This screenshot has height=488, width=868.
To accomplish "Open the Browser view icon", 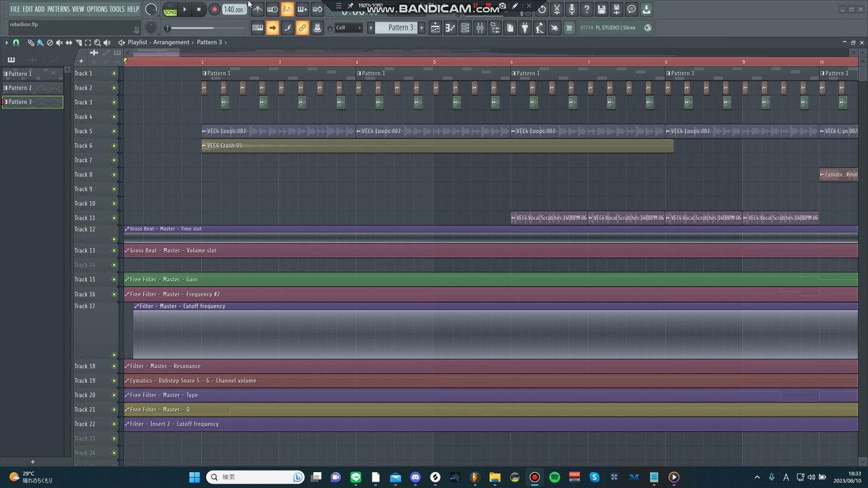I will coord(495,27).
